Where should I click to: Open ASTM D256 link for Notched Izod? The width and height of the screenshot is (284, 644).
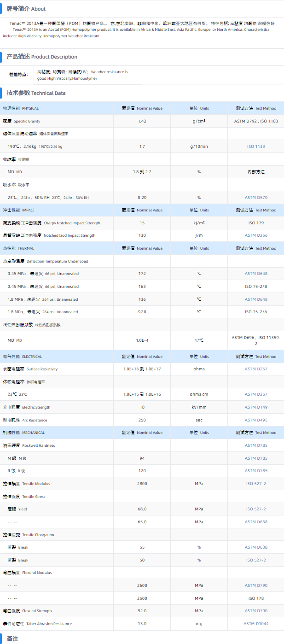(256, 235)
